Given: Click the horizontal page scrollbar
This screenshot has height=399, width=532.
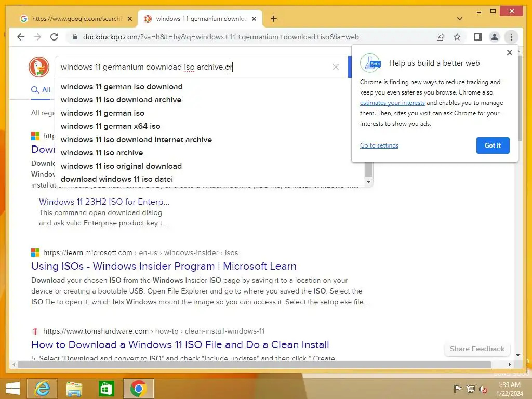Looking at the screenshot, I should [255, 364].
